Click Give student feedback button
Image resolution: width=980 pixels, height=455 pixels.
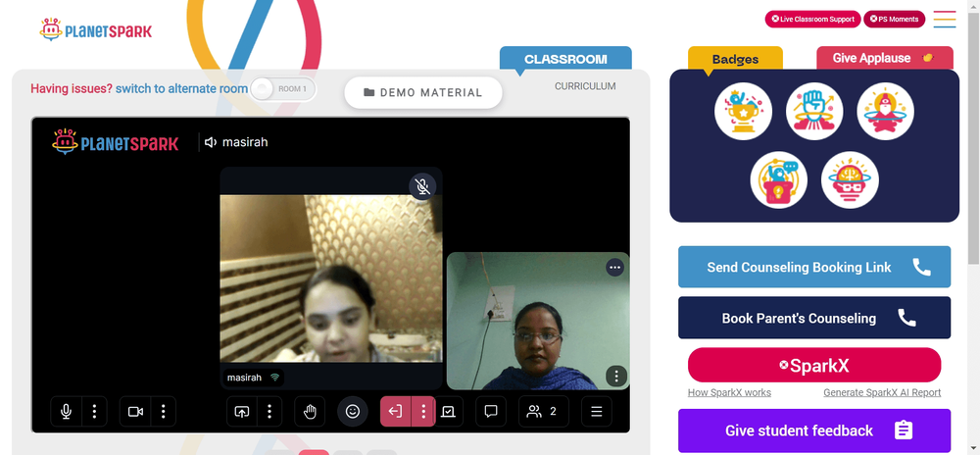click(x=814, y=430)
